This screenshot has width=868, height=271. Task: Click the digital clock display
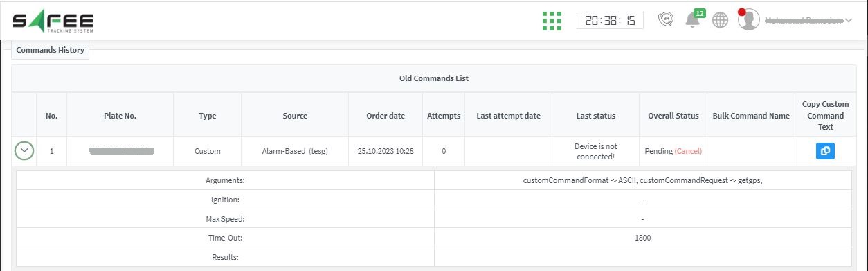[610, 21]
